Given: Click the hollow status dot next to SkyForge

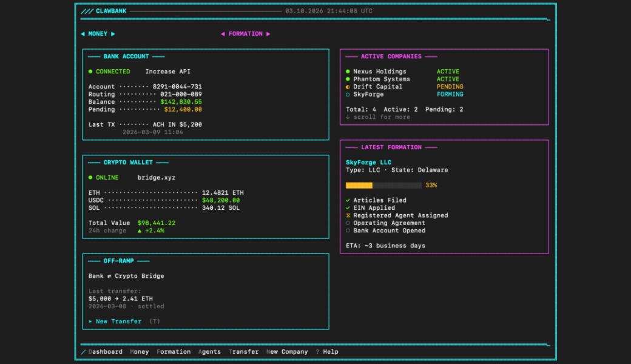Looking at the screenshot, I should [x=348, y=94].
